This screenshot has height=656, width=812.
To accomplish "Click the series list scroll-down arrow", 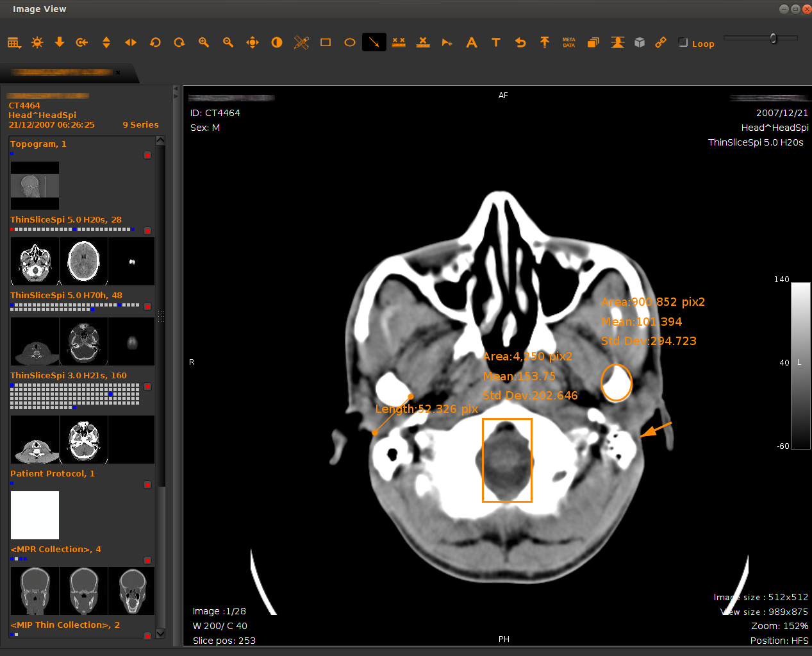I will click(x=160, y=633).
